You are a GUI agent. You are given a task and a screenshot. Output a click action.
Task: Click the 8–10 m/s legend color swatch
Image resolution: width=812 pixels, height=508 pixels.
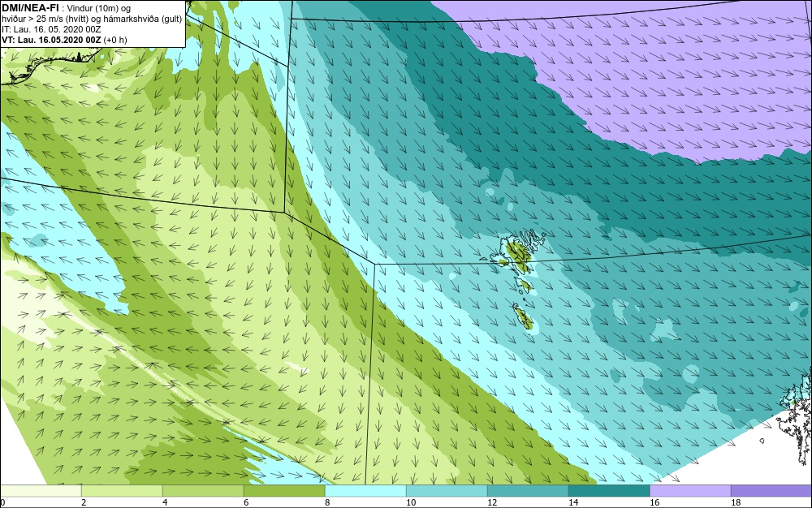click(365, 490)
